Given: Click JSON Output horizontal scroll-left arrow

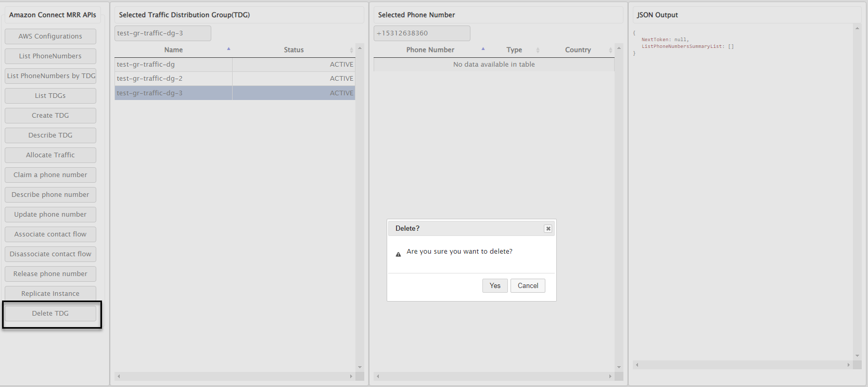Looking at the screenshot, I should (x=637, y=365).
